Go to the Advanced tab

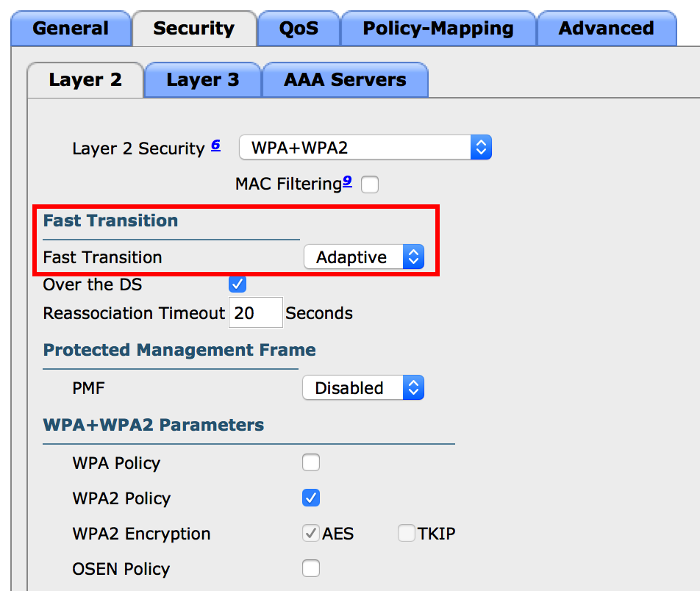click(606, 29)
